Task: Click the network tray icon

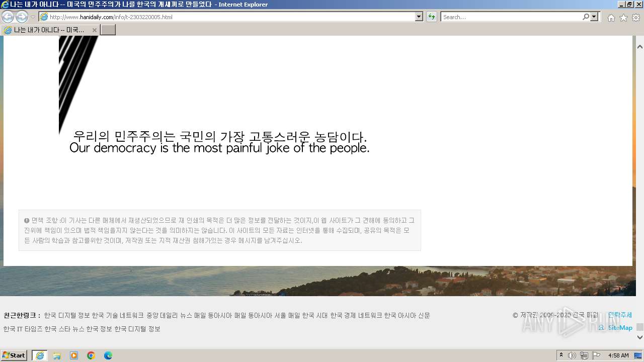Action: (x=584, y=355)
